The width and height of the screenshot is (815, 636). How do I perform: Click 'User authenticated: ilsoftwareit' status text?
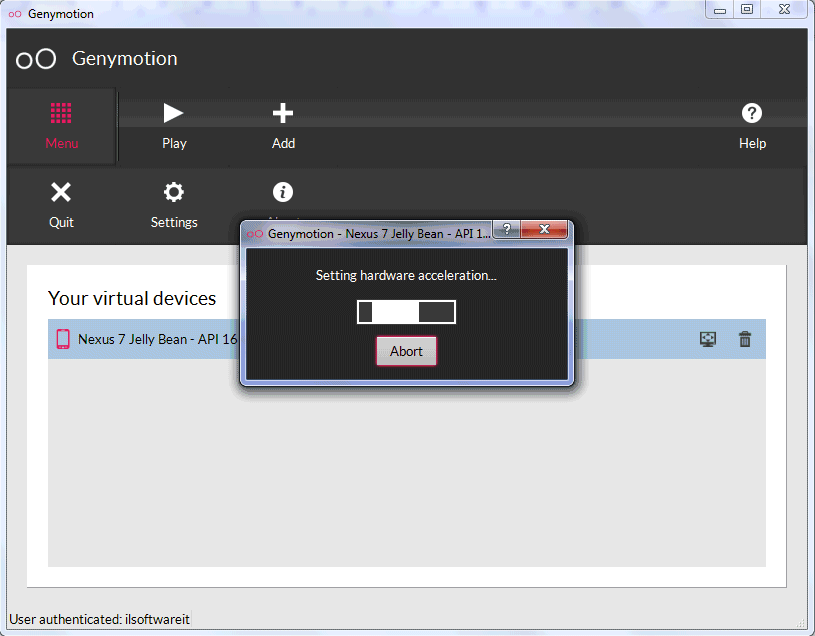[99, 619]
